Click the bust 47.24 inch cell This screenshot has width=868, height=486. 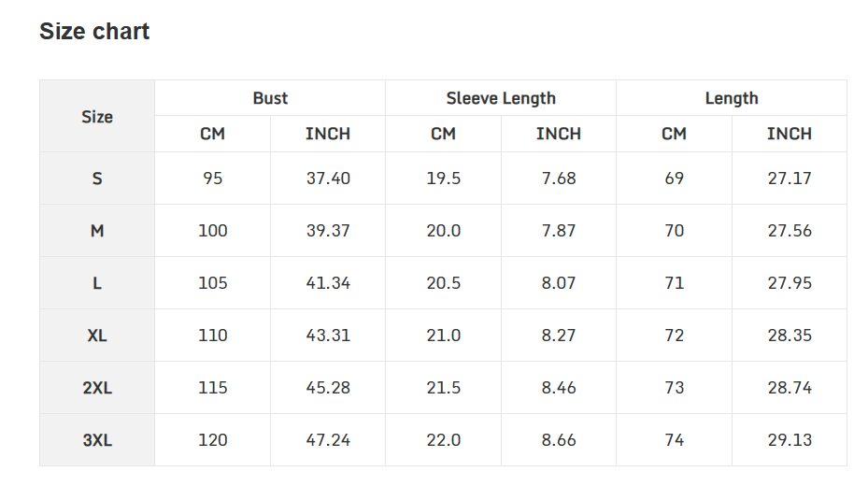point(328,440)
